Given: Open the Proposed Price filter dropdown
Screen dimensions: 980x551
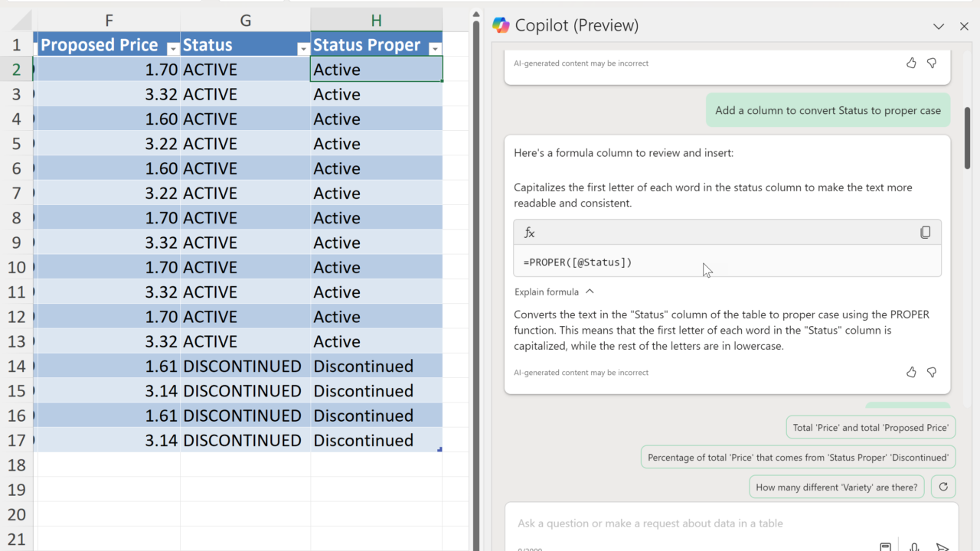Looking at the screenshot, I should tap(172, 49).
